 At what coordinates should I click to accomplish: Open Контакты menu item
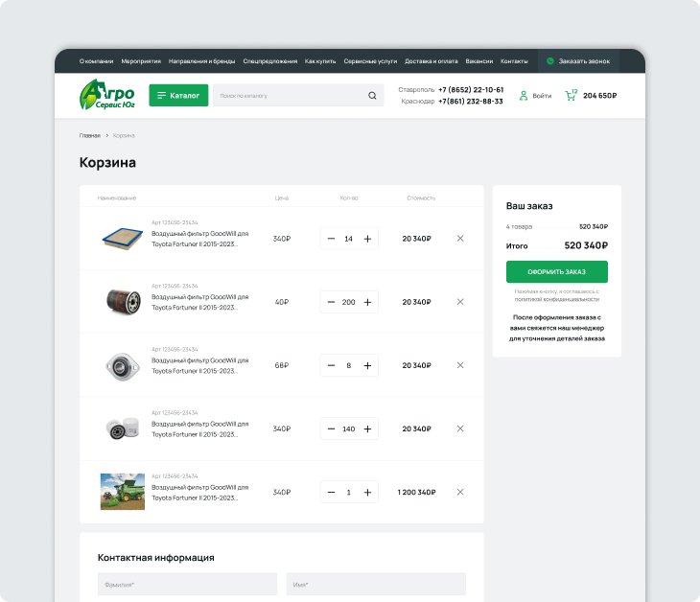click(514, 61)
